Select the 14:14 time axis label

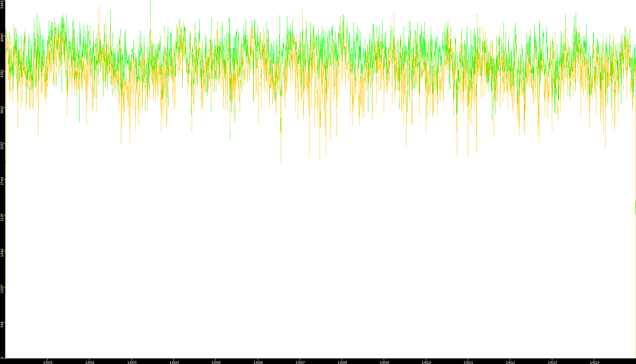pos(594,362)
